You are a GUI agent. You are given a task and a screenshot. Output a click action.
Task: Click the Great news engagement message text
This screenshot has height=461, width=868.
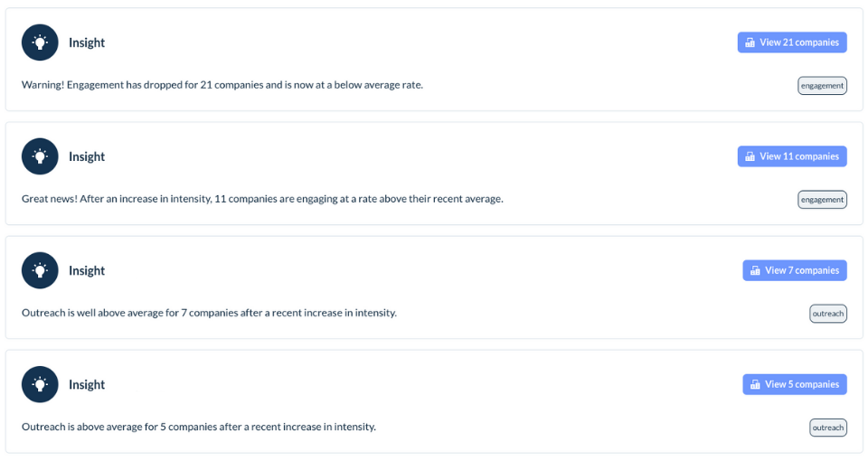[x=262, y=199]
